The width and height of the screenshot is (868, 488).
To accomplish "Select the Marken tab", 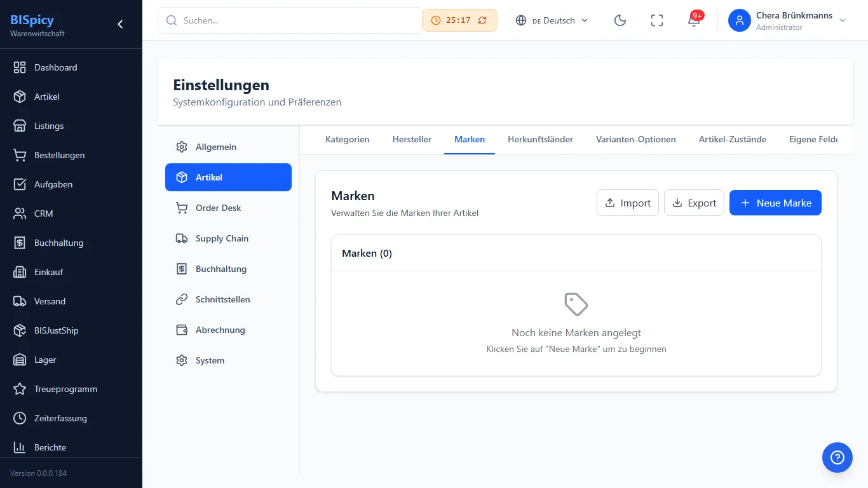I will [x=470, y=139].
